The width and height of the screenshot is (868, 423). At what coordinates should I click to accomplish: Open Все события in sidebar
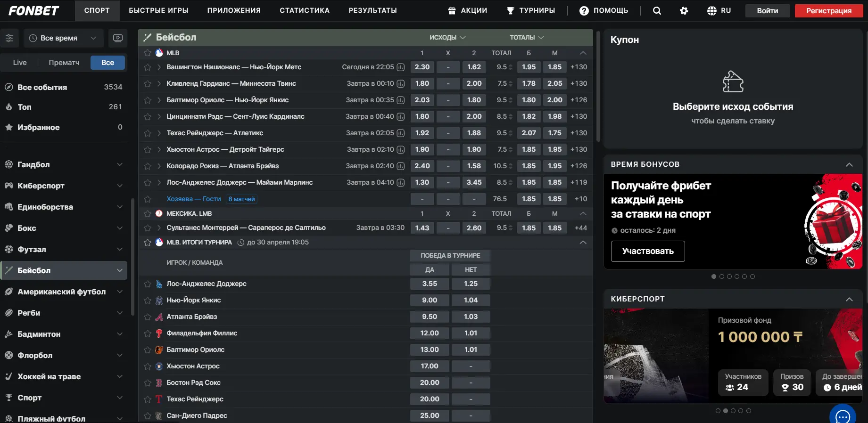point(64,87)
